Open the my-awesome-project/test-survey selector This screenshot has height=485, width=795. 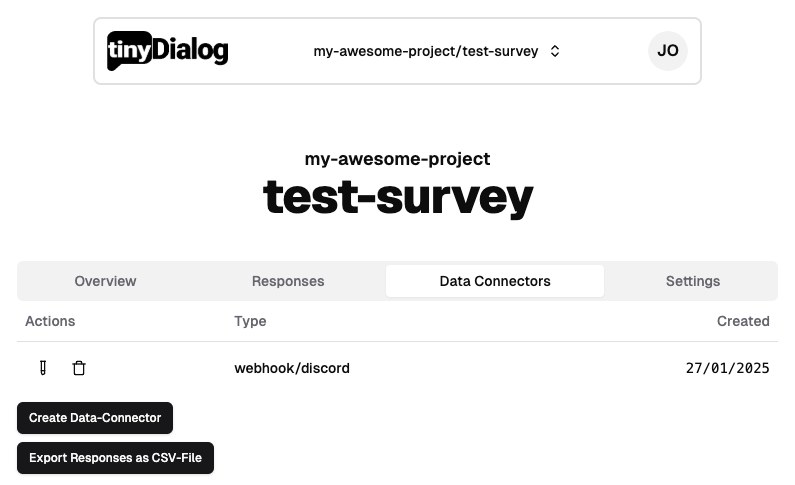(426, 51)
